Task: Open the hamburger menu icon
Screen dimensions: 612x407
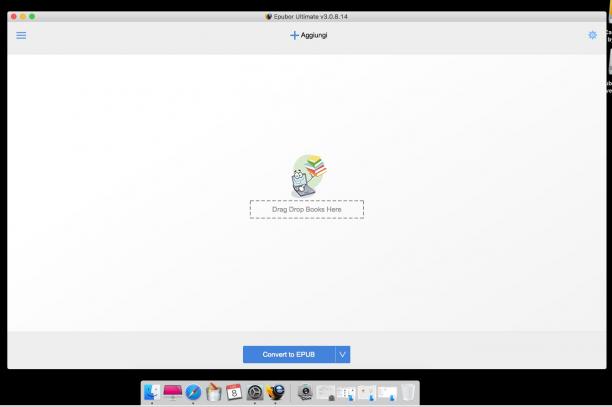Action: coord(21,36)
